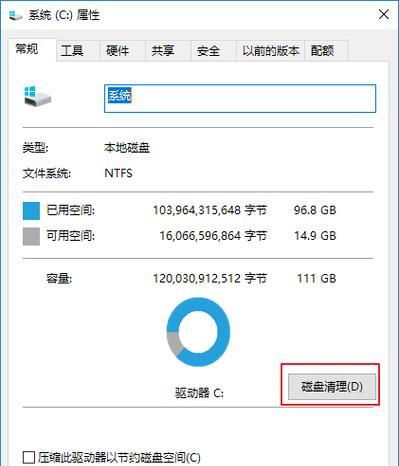The image size is (399, 466).
Task: Select the 常规 tab
Action: pos(32,50)
